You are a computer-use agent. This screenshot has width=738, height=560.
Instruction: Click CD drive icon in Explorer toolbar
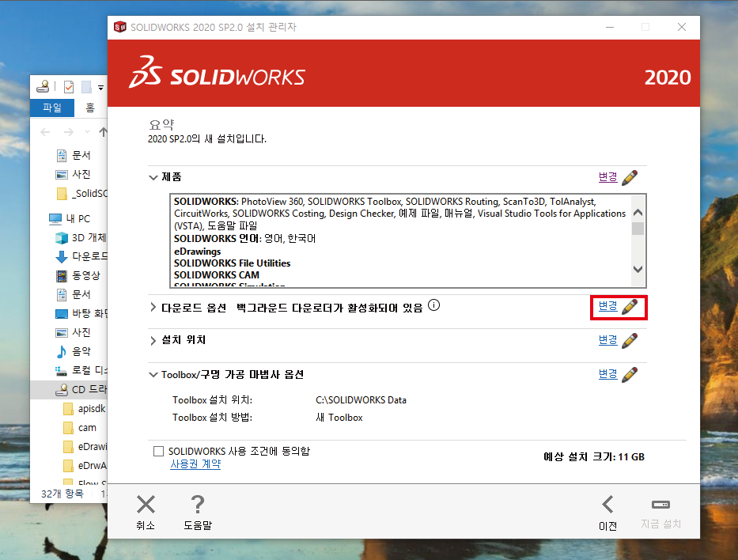(44, 86)
